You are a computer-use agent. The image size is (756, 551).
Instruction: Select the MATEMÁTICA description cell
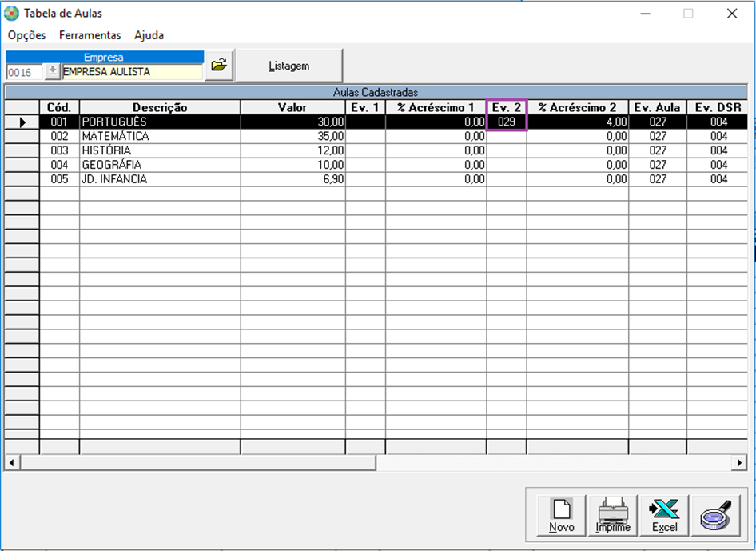pyautogui.click(x=160, y=136)
